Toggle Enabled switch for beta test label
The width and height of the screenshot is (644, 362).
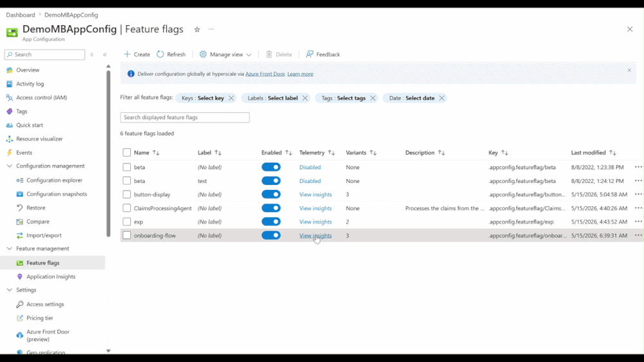pyautogui.click(x=271, y=180)
